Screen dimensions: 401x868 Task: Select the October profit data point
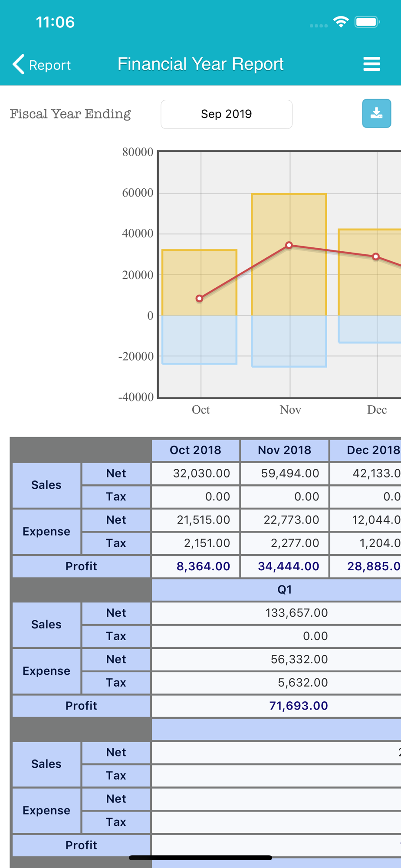[199, 299]
